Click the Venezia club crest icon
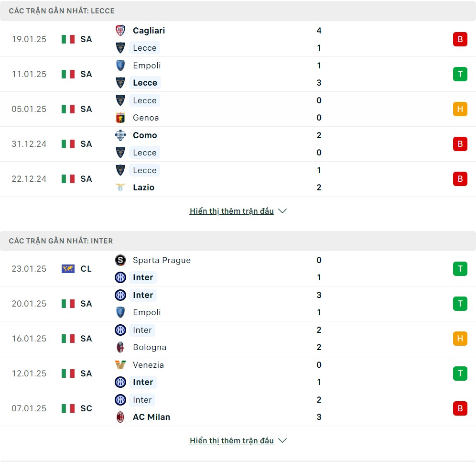This screenshot has height=462, width=476. (x=120, y=364)
